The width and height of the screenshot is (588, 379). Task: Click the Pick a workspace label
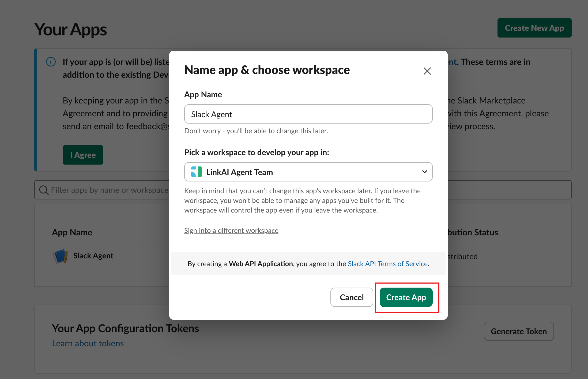tap(257, 153)
